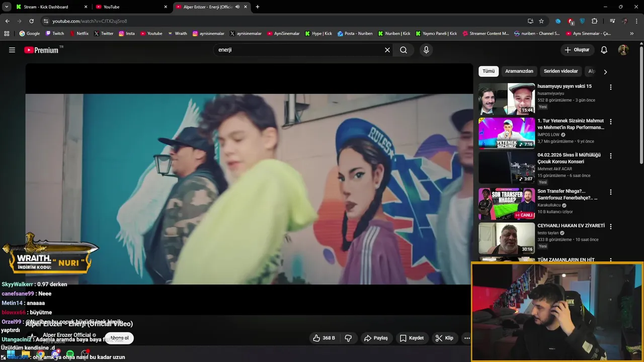
Task: Clear the search text with X icon
Action: pyautogui.click(x=387, y=50)
